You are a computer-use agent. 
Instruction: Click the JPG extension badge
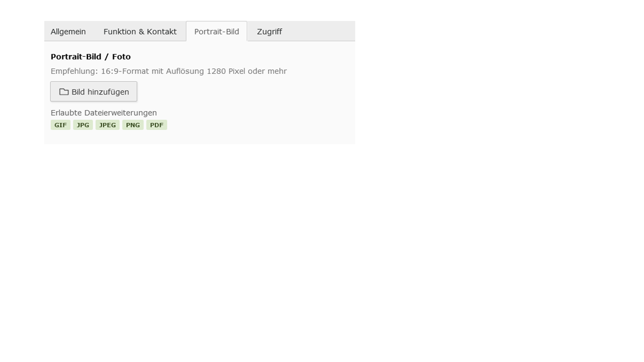click(83, 125)
